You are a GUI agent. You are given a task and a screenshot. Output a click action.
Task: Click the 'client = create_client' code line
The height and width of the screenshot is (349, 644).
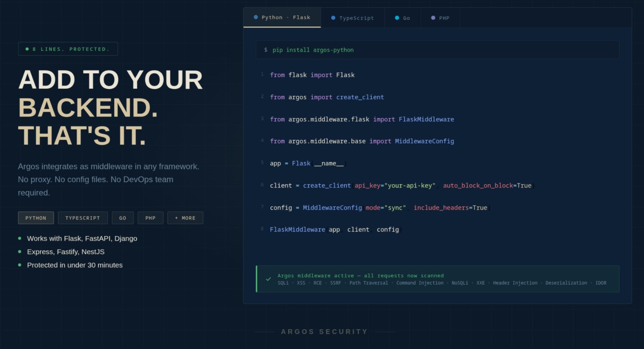pos(402,185)
